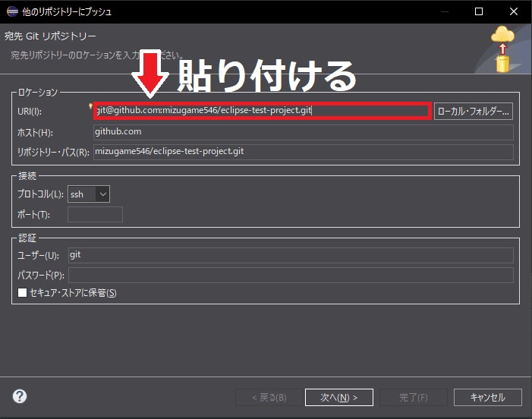532x419 pixels.
Task: Click the ホスト field showing github.com
Action: coord(303,132)
